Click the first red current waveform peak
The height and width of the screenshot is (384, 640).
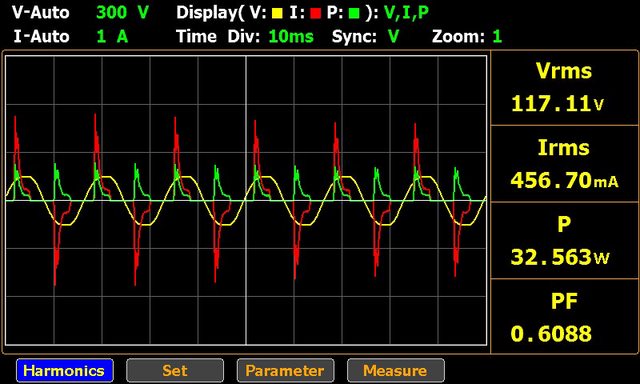[x=15, y=119]
